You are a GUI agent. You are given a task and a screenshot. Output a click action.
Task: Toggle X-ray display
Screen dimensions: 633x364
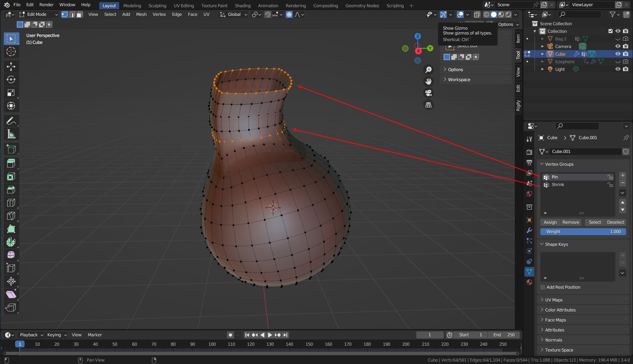tap(477, 15)
